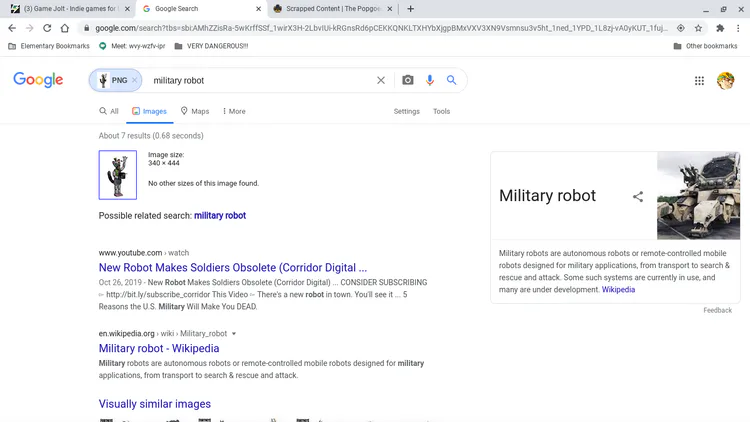Open a new tab with plus button
Viewport: 750px width, 422px height.
pyautogui.click(x=410, y=9)
